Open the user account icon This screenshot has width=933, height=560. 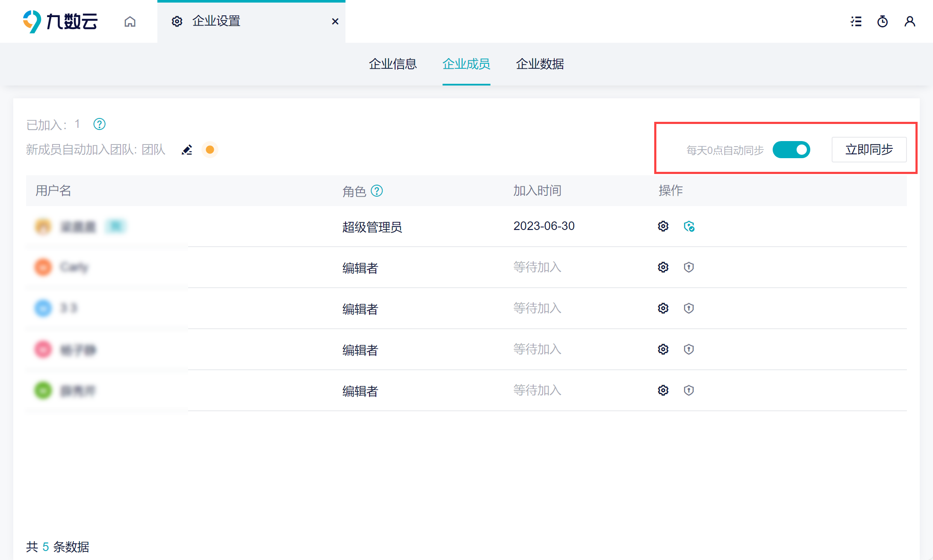(x=909, y=21)
